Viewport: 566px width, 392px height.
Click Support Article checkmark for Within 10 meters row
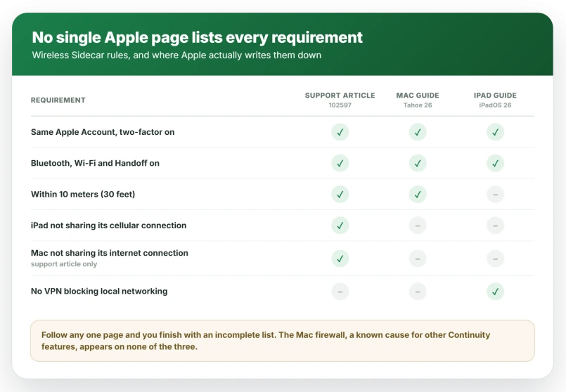point(340,195)
